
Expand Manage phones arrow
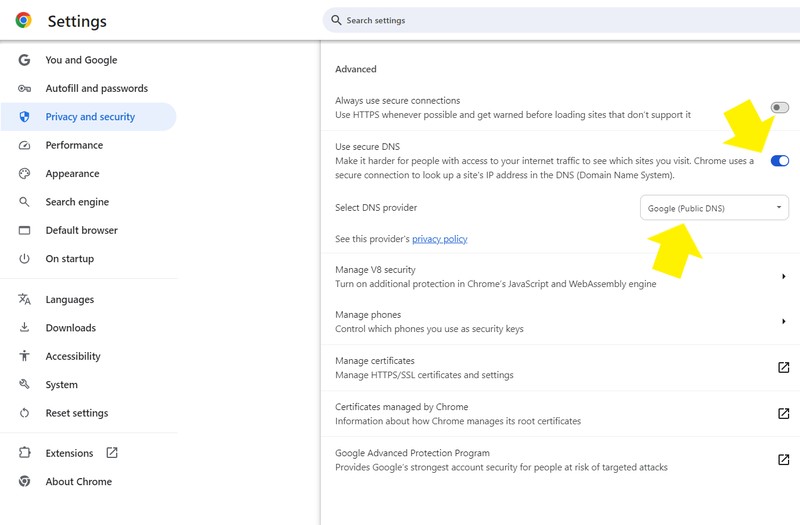pos(783,321)
